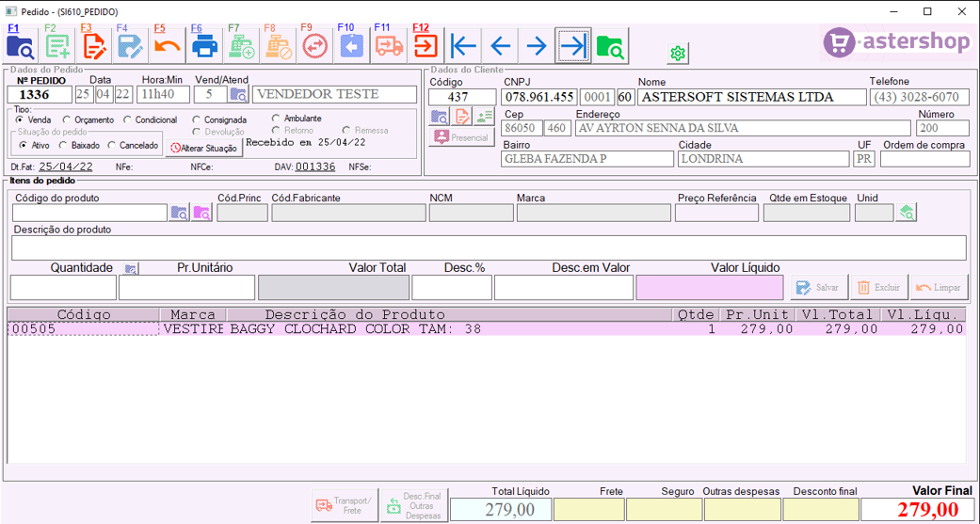Go to the last order record
Viewport: 980px width, 524px height.
(x=573, y=45)
